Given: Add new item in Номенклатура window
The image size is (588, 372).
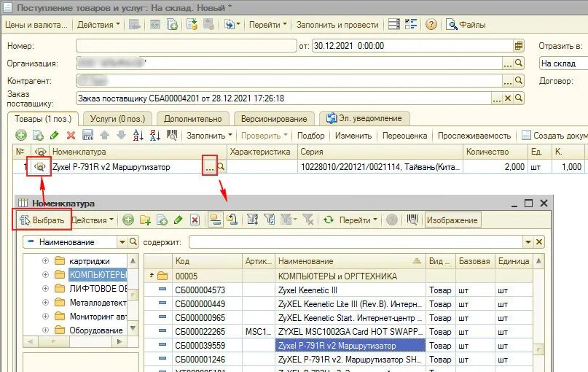Looking at the screenshot, I should point(128,220).
